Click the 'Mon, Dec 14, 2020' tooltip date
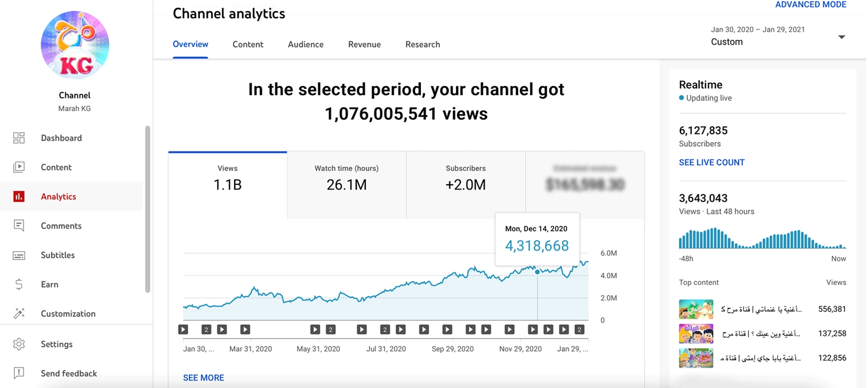 (x=536, y=229)
